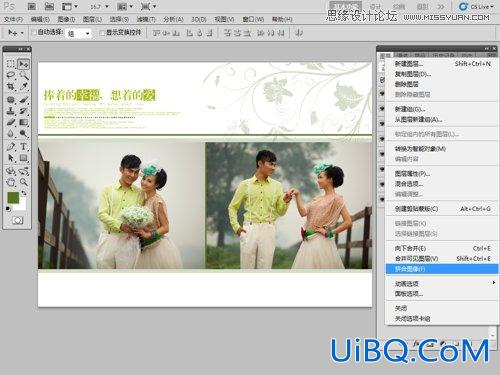Select the 3D Object Rotate tool
Screen dimensions: 500x375
[x=11, y=171]
